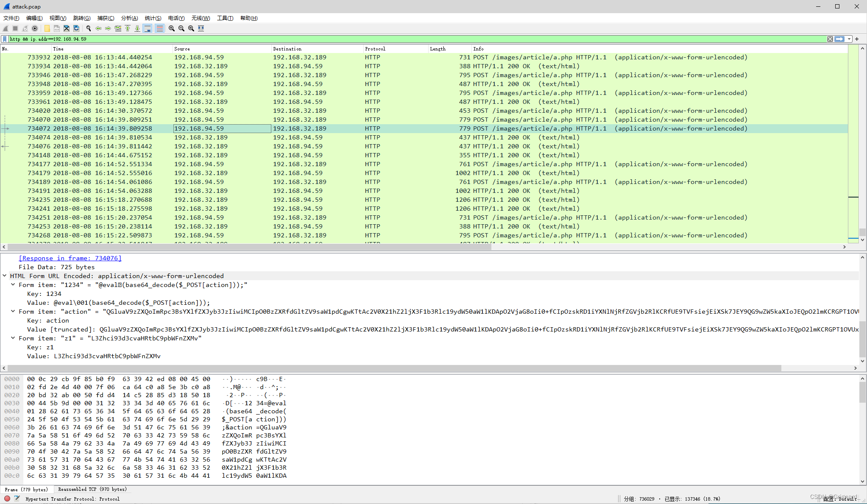
Task: Collapse Form item "1234" node
Action: tap(13, 285)
